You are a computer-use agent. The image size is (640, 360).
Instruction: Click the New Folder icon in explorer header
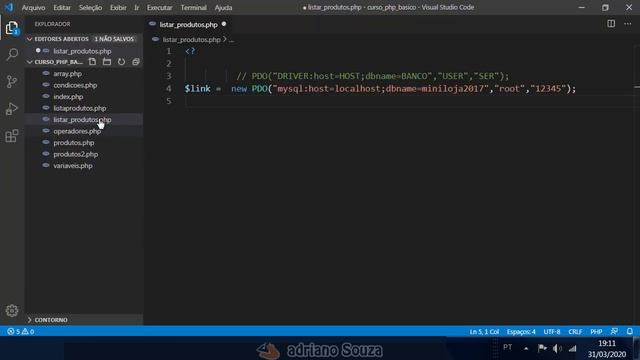pos(107,62)
